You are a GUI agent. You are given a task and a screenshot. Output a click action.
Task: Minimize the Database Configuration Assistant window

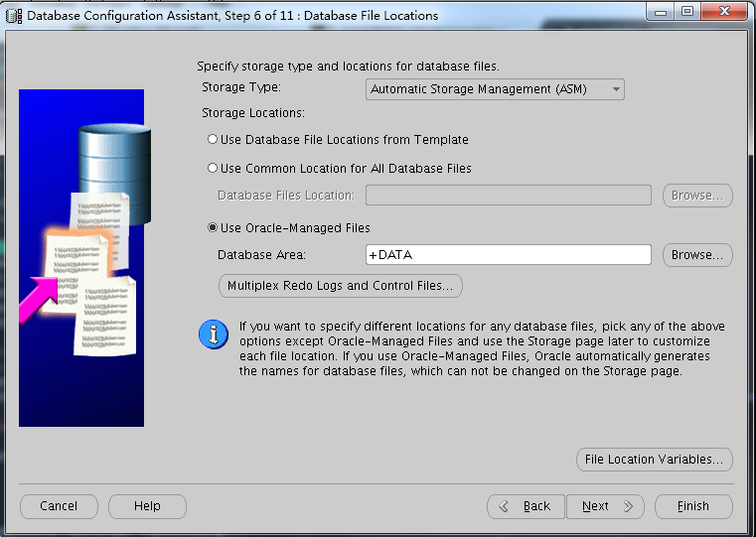click(x=660, y=12)
